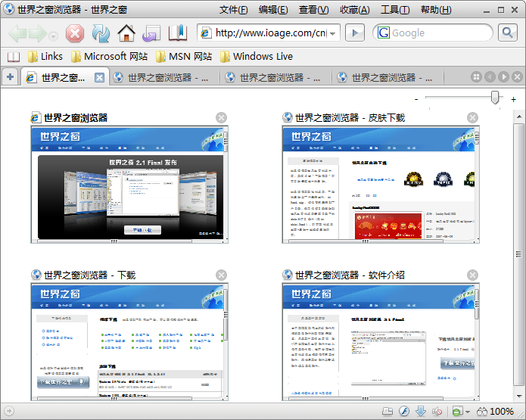The height and width of the screenshot is (420, 526).
Task: Open the 工具(T) menu
Action: (395, 10)
